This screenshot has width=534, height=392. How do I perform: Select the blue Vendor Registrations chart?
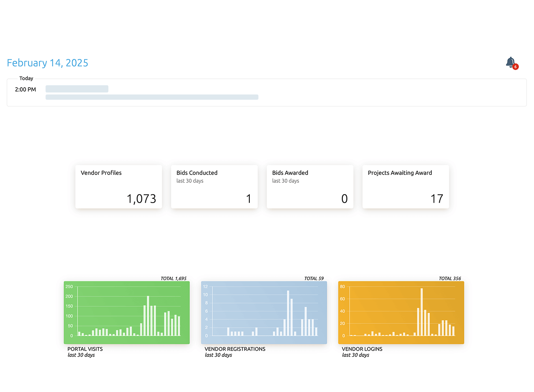pyautogui.click(x=263, y=312)
